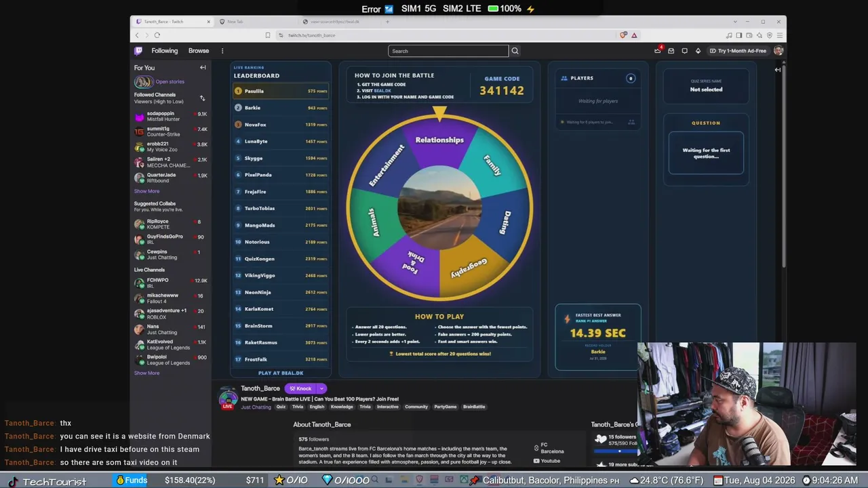Click the Twitch search input field

(x=448, y=51)
